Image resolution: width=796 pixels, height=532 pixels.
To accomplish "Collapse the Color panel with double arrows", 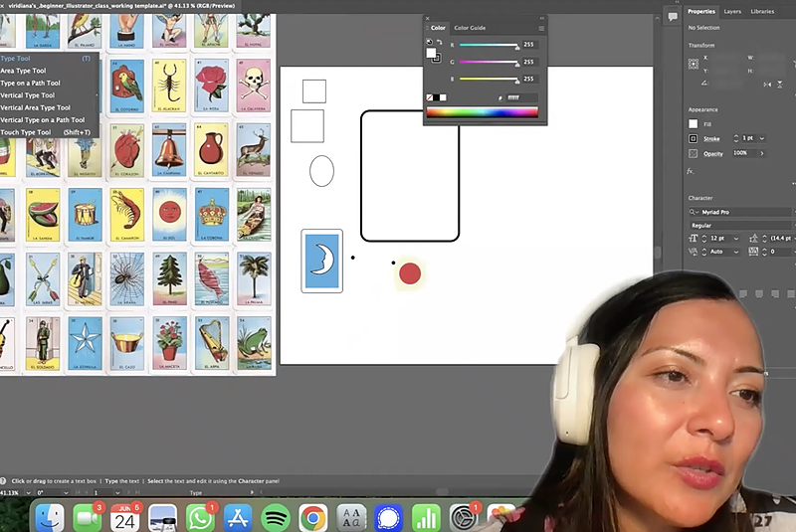I will pos(541,18).
